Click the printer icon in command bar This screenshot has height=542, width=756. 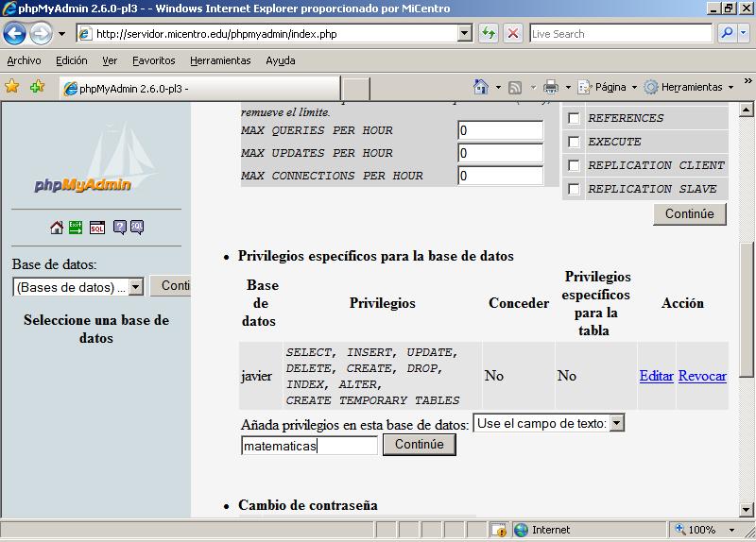coord(551,87)
